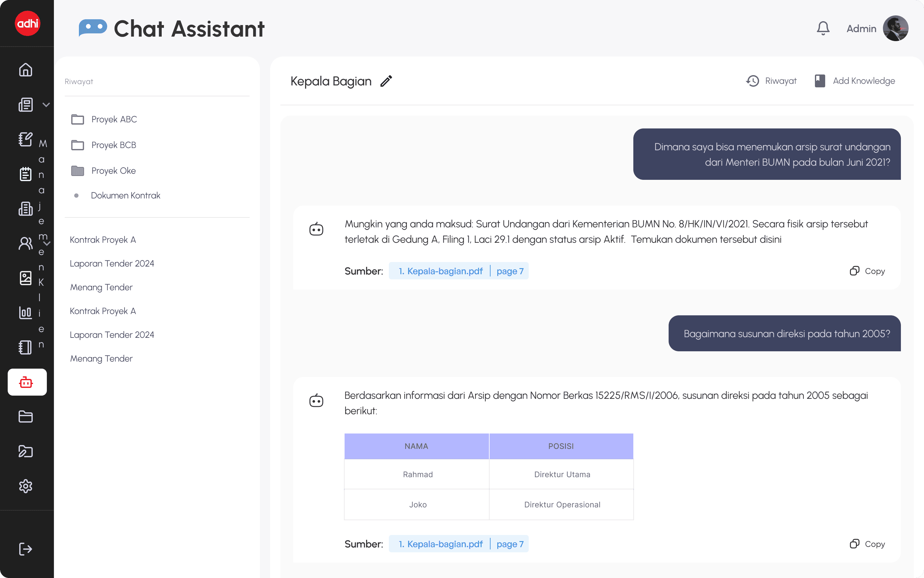Screen dimensions: 924x578
Task: Open the edit-note checklist sidebar icon
Action: pos(26,139)
